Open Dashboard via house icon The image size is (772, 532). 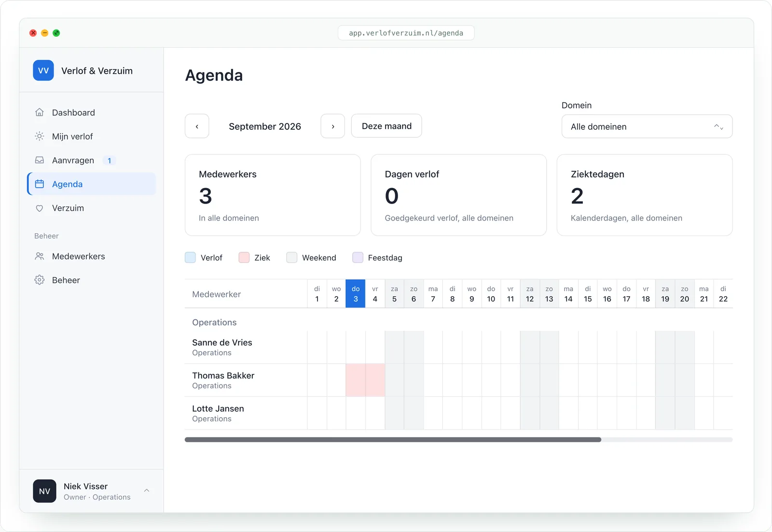click(x=40, y=112)
